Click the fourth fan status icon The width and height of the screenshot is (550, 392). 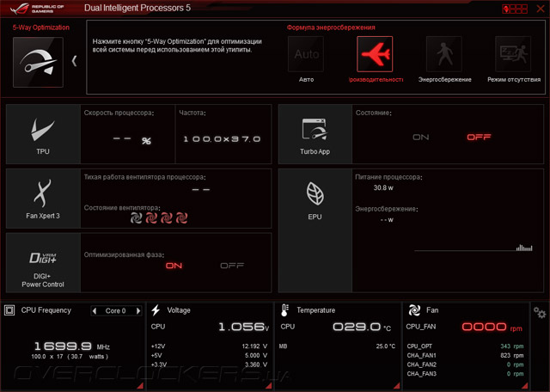click(181, 218)
